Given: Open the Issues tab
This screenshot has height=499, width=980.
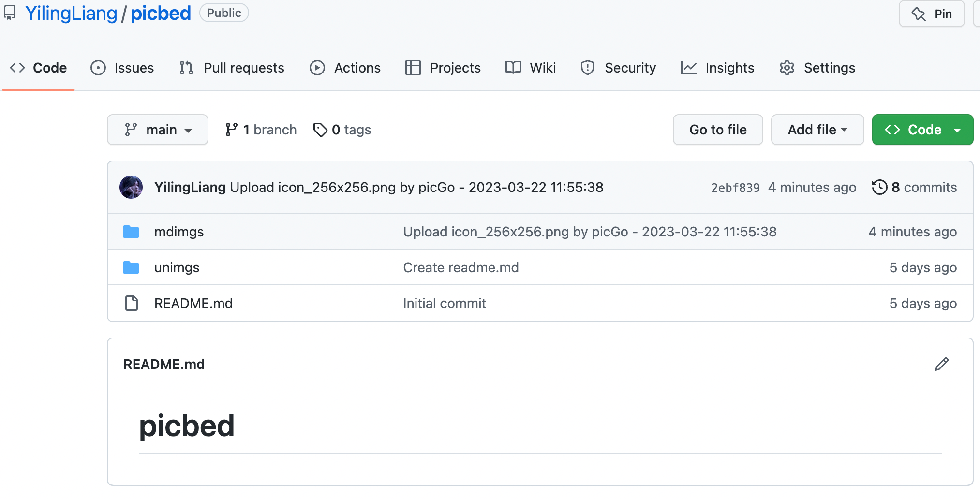Looking at the screenshot, I should (122, 68).
